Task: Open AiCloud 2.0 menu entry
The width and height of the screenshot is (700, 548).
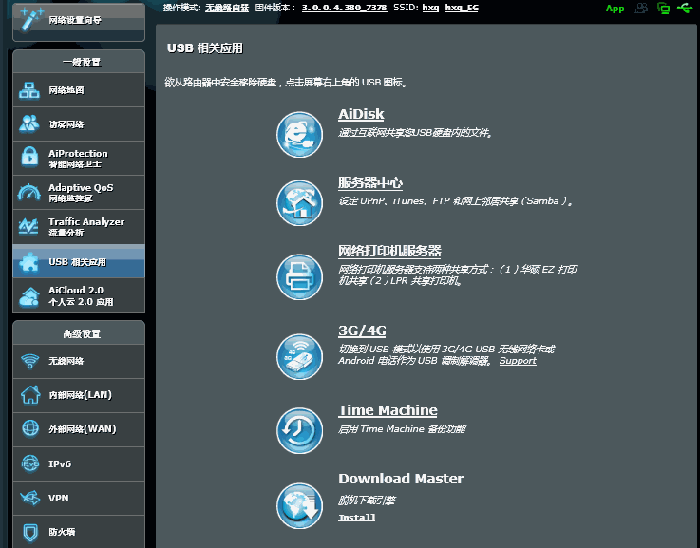Action: (79, 295)
